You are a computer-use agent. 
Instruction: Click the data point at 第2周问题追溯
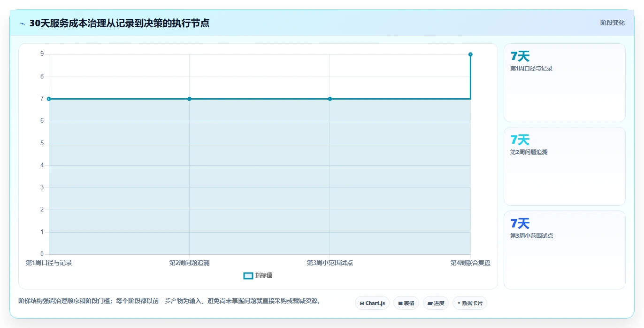[189, 99]
